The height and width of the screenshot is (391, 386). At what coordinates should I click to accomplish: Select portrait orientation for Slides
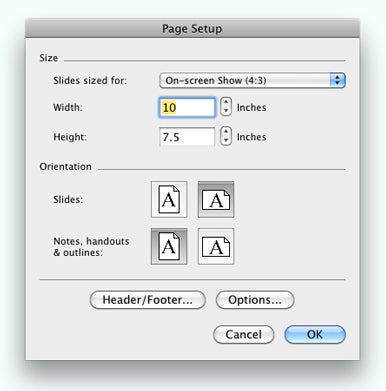point(169,200)
